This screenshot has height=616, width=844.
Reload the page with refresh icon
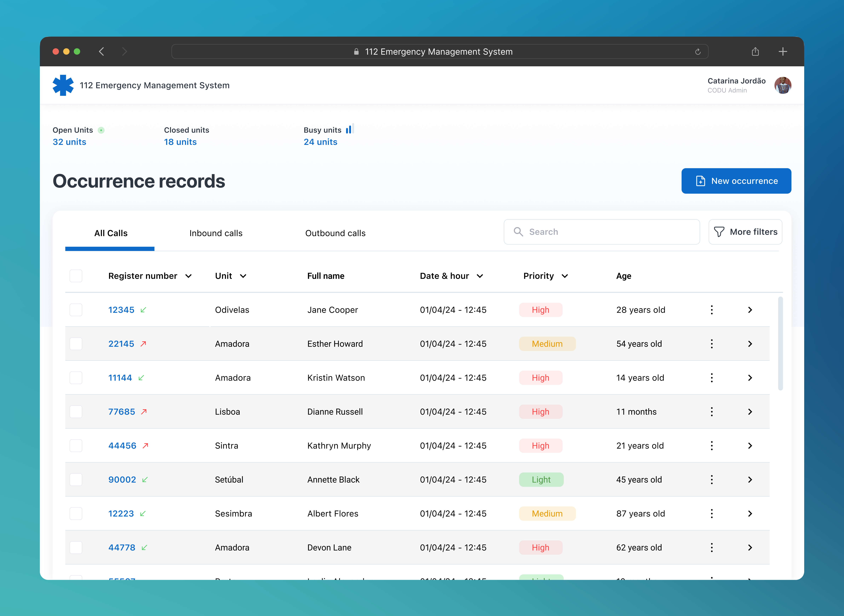[x=698, y=51]
